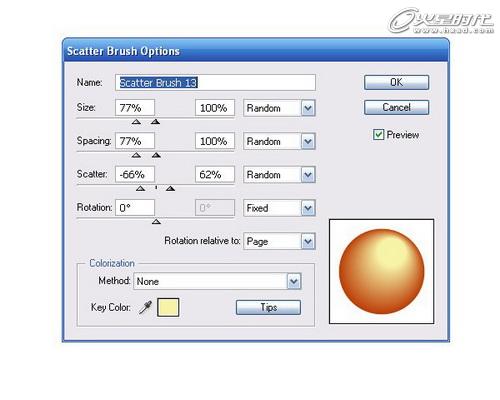Click the Scatter Brush Options title bar
The height and width of the screenshot is (400, 500).
pyautogui.click(x=256, y=51)
